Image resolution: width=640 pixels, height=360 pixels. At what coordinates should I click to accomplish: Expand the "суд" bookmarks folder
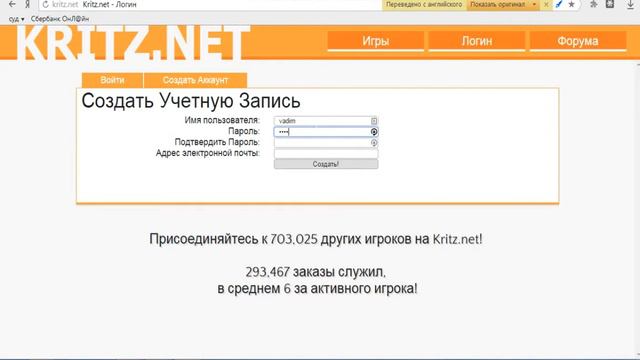(16, 19)
